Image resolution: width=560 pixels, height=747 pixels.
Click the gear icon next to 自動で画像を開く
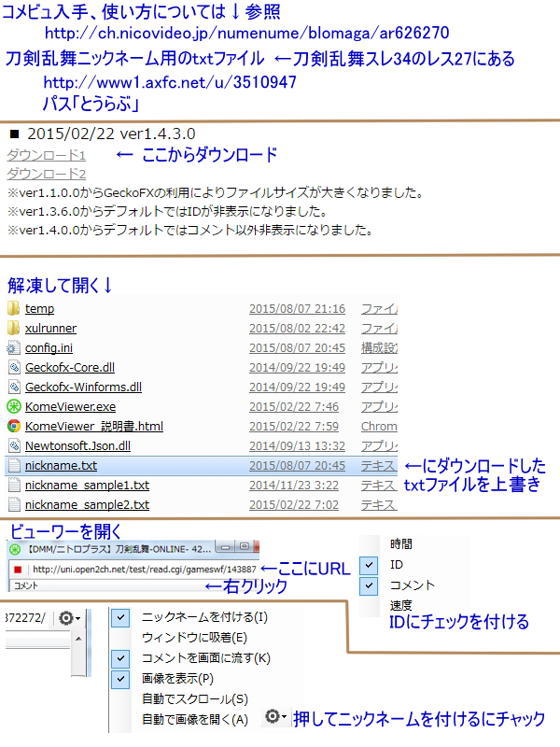coord(275,716)
